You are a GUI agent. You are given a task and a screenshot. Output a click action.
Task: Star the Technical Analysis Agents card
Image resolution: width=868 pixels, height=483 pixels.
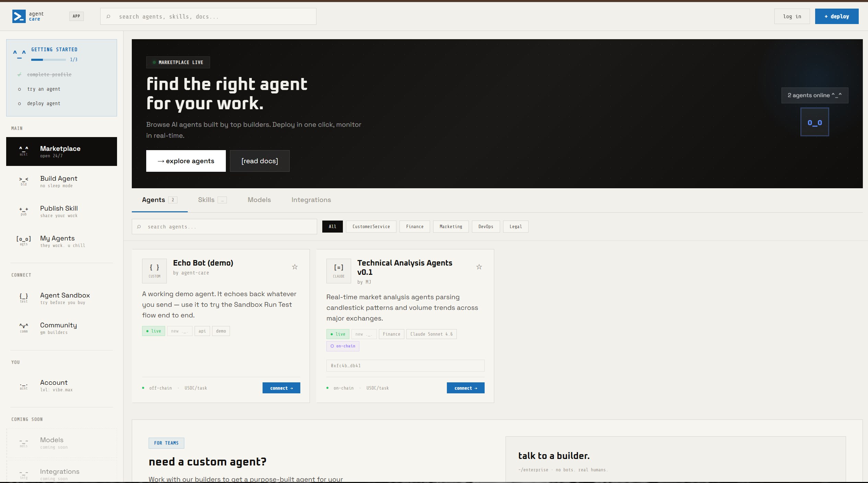[479, 267]
